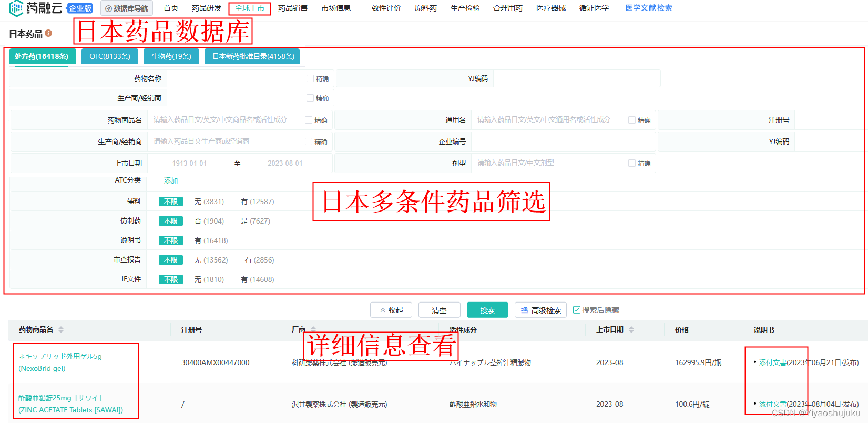
Task: Switch to OTC(8133条) tab
Action: [x=110, y=56]
